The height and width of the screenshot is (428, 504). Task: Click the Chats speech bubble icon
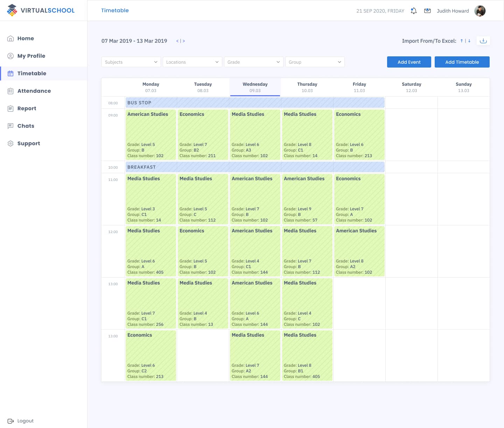pos(10,126)
